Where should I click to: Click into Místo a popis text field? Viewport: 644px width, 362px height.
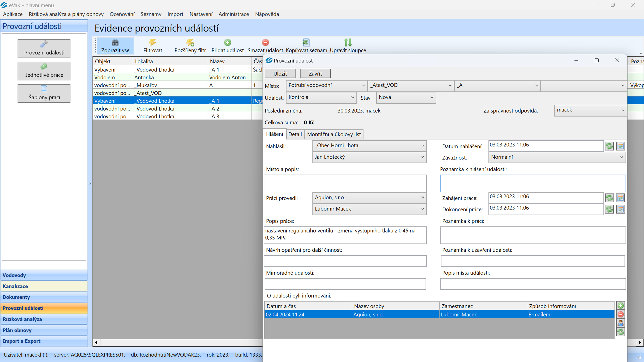[345, 183]
